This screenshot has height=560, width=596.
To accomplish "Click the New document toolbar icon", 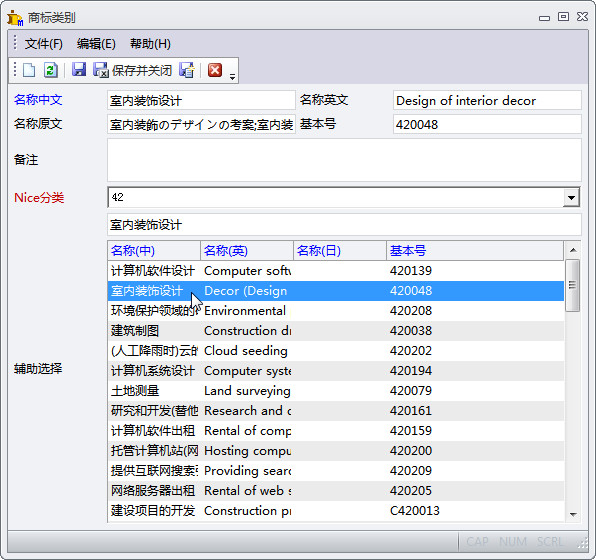I will [x=29, y=70].
